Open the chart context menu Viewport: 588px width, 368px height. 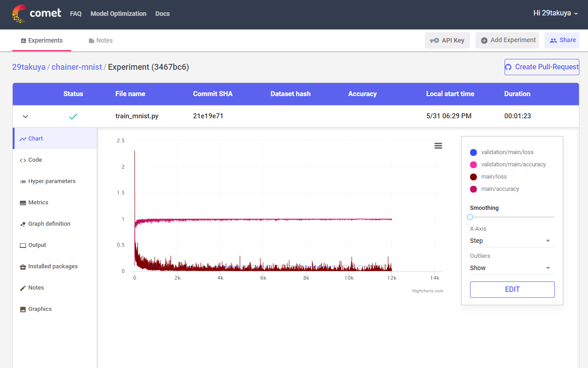point(438,145)
